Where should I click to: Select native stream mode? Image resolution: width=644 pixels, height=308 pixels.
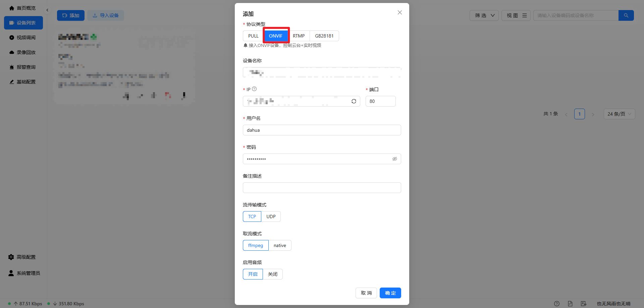pyautogui.click(x=279, y=245)
